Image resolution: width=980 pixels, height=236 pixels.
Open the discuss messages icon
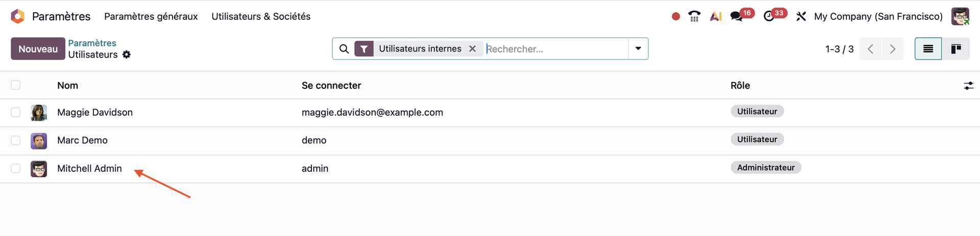point(737,16)
